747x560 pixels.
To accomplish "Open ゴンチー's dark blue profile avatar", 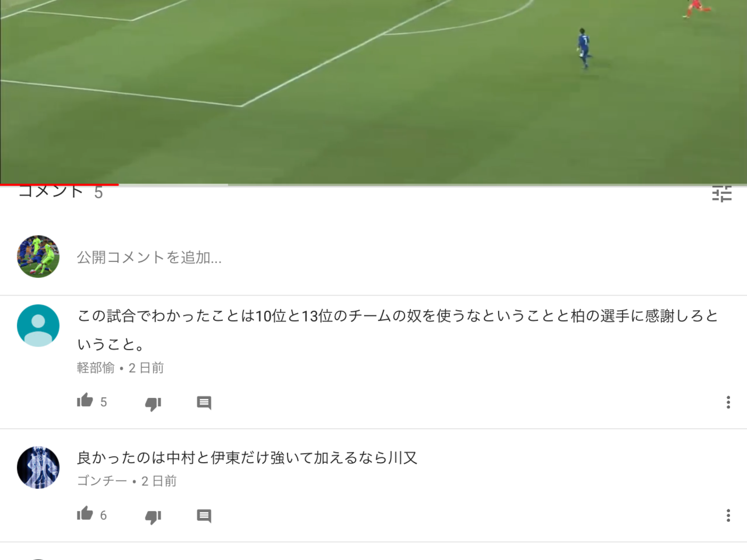I will point(38,467).
